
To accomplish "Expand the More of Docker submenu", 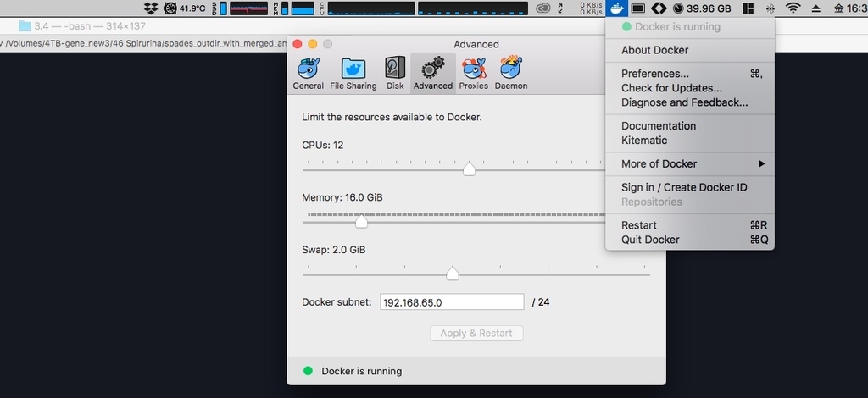I will pyautogui.click(x=690, y=163).
